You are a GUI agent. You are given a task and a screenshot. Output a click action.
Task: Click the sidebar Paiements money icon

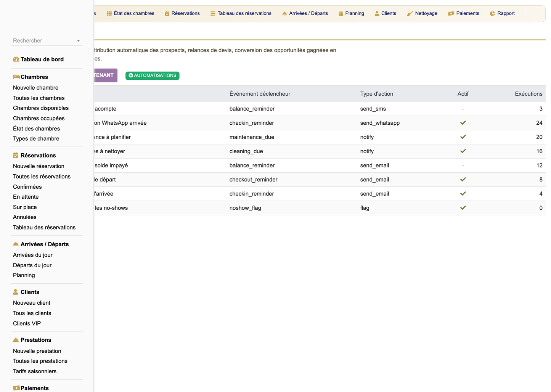[16, 388]
